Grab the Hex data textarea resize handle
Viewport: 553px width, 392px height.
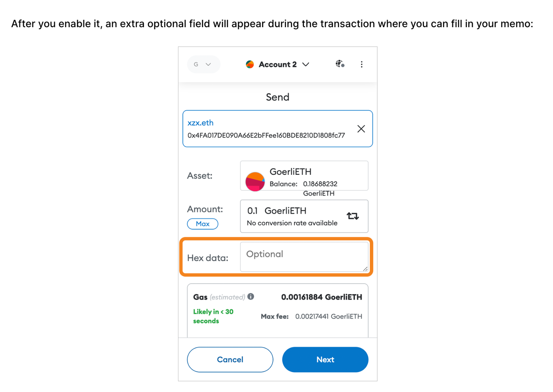[x=365, y=269]
